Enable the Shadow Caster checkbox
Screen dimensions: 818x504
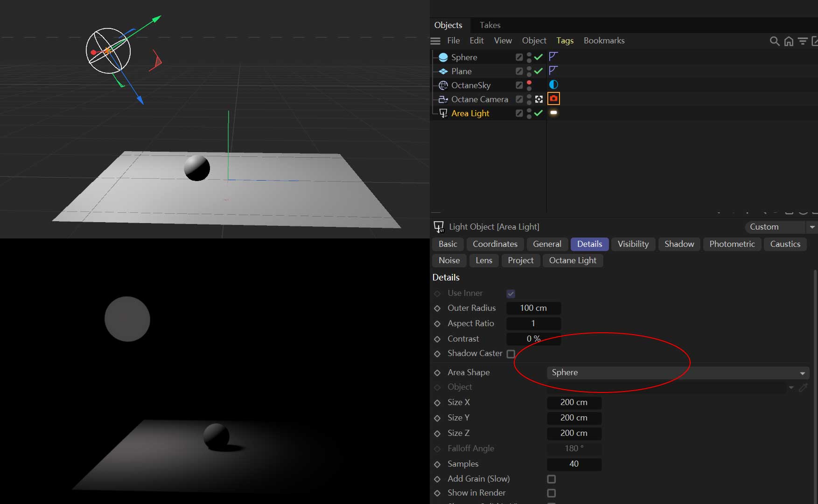pos(511,354)
